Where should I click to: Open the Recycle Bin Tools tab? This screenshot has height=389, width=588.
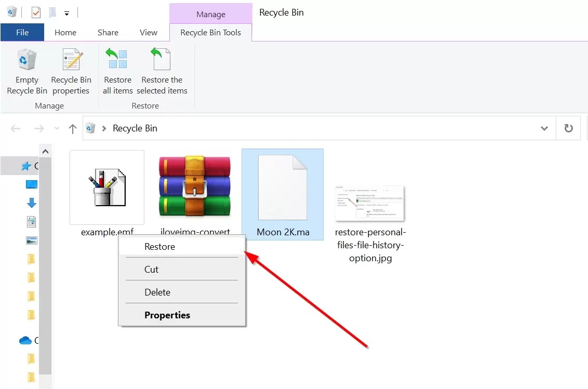pos(210,32)
